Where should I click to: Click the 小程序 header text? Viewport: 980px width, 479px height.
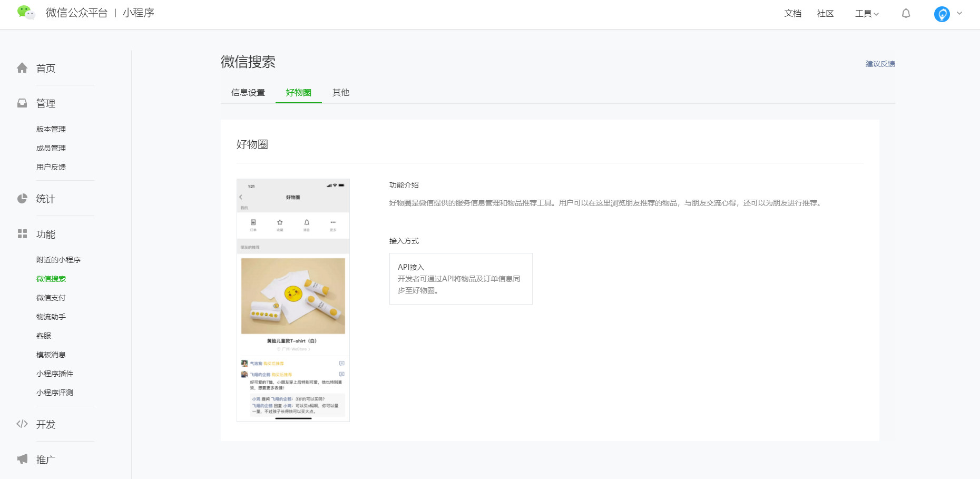coord(139,13)
